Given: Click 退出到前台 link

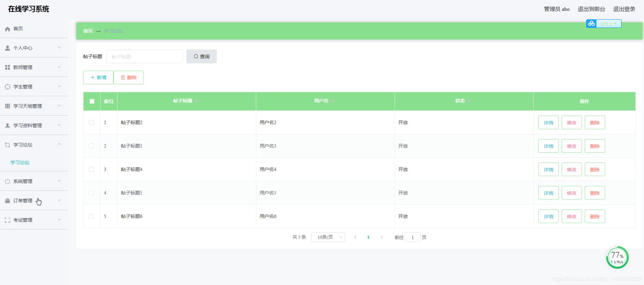Looking at the screenshot, I should click(x=591, y=9).
